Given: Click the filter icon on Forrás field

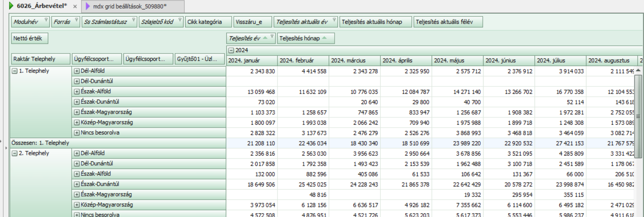Looking at the screenshot, I should (76, 20).
